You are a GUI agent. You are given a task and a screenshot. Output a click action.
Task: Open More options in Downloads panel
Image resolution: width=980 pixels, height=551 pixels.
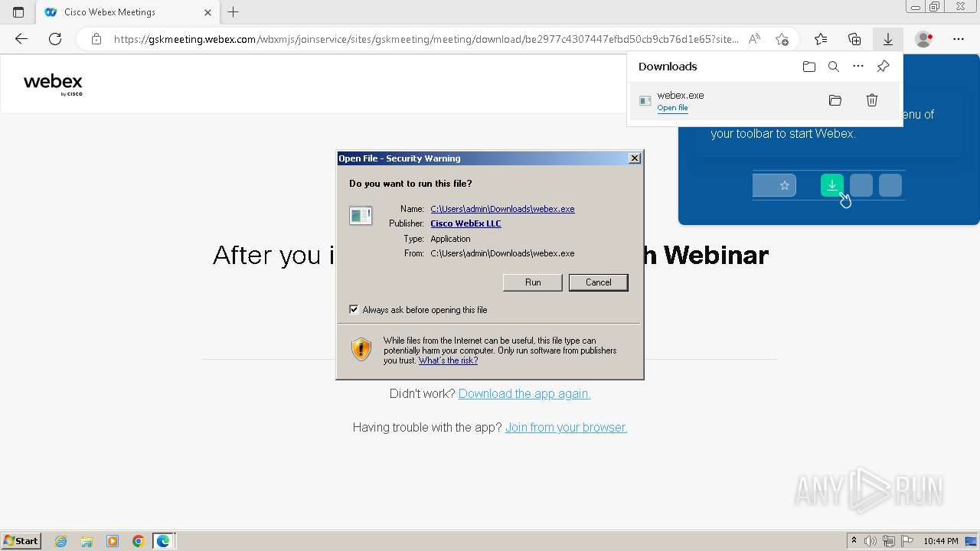click(x=858, y=67)
